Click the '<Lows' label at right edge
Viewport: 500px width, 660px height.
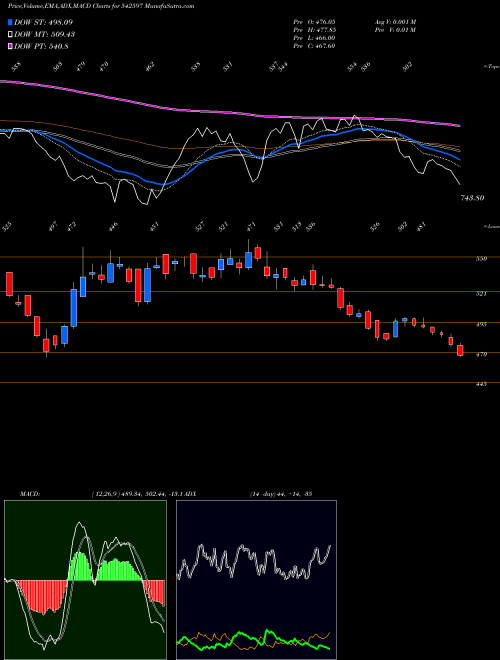pos(491,226)
